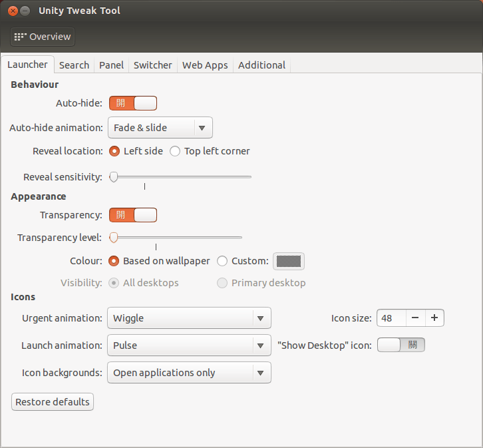
Task: Click the Appearance section heading
Action: (x=38, y=196)
